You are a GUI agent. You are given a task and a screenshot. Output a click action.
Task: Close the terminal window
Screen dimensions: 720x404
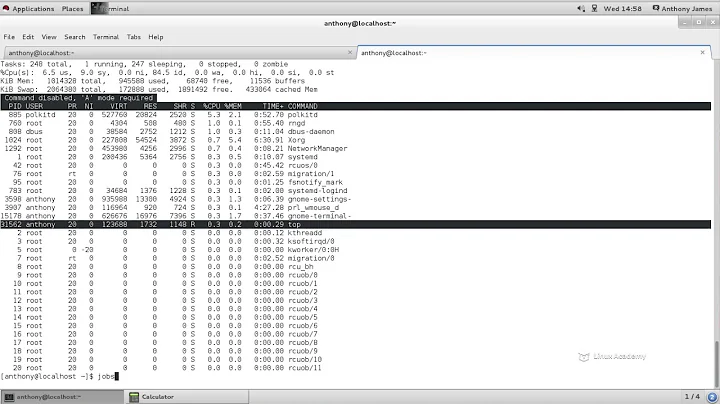tap(713, 22)
